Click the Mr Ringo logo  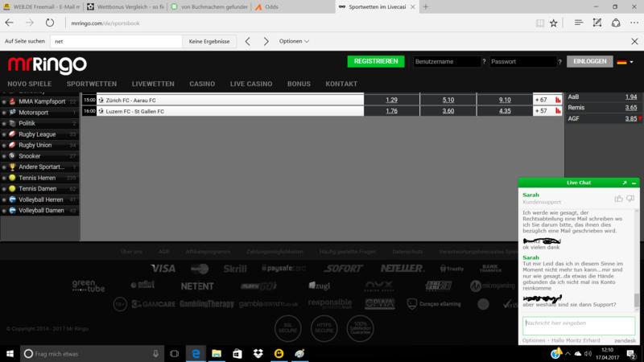tap(47, 65)
